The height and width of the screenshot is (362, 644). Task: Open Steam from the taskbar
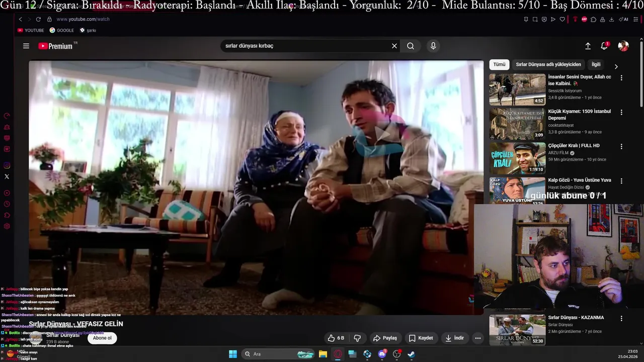point(411,354)
